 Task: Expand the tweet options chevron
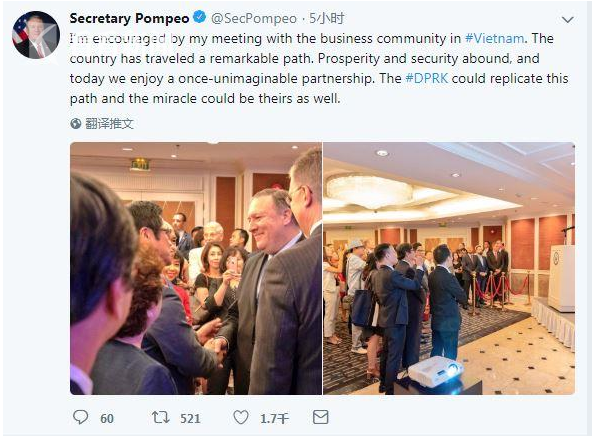coord(567,19)
